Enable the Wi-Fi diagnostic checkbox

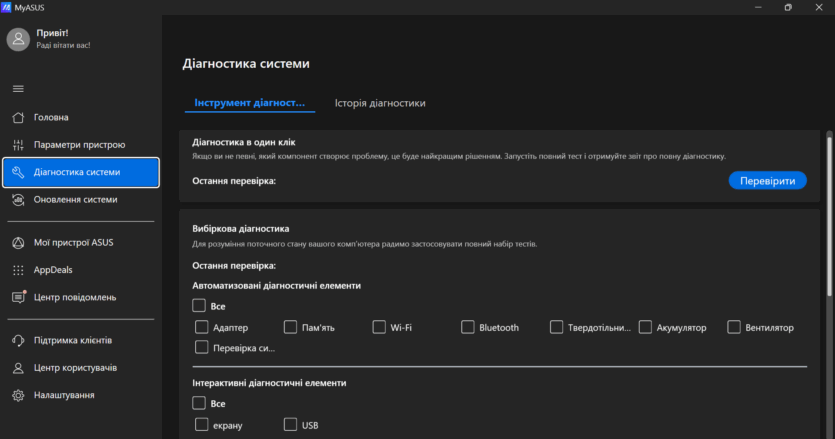tap(379, 327)
